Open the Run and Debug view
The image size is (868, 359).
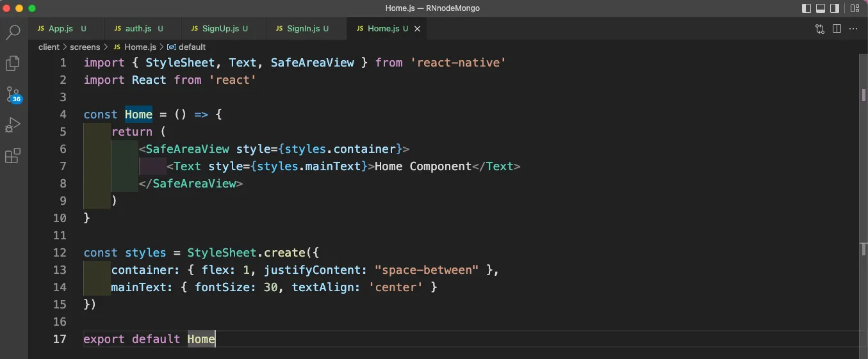[13, 125]
